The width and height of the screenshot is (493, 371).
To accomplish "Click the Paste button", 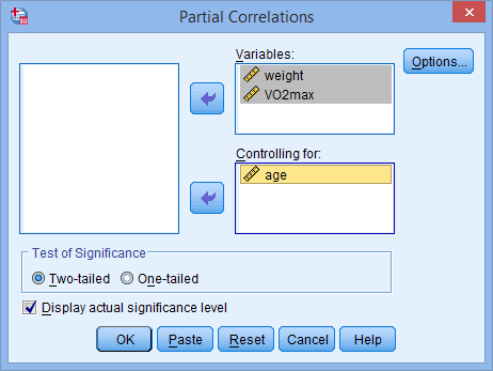I will 185,339.
